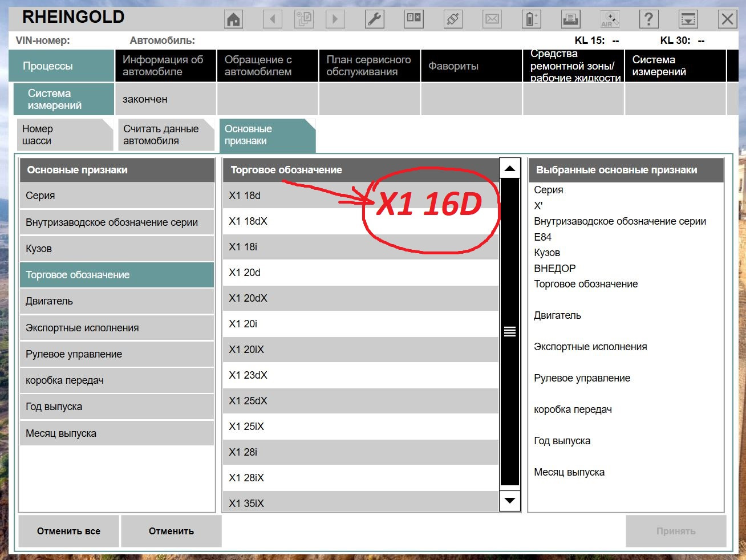Screen dimensions: 746x560
Task: Click the закончен sub-tab
Action: [166, 99]
